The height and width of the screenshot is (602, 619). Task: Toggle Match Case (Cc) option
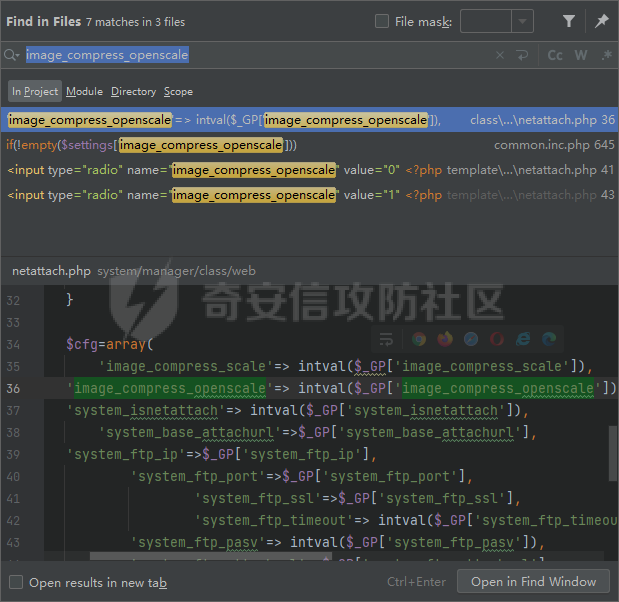click(x=555, y=55)
